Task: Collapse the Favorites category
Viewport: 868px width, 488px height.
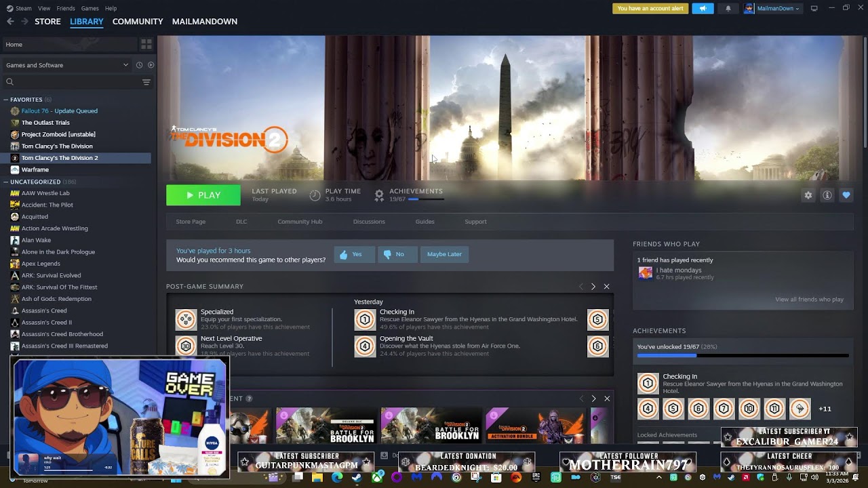Action: point(5,100)
